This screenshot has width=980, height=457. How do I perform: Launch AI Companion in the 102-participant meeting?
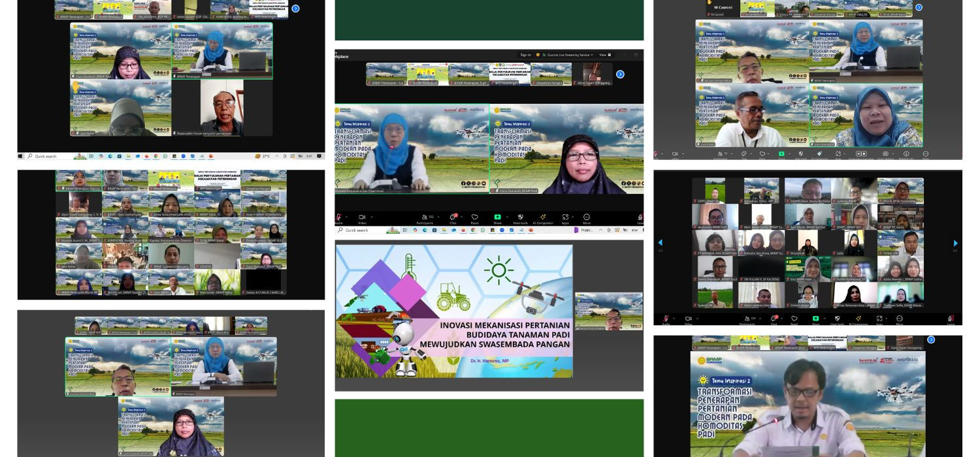tap(543, 218)
